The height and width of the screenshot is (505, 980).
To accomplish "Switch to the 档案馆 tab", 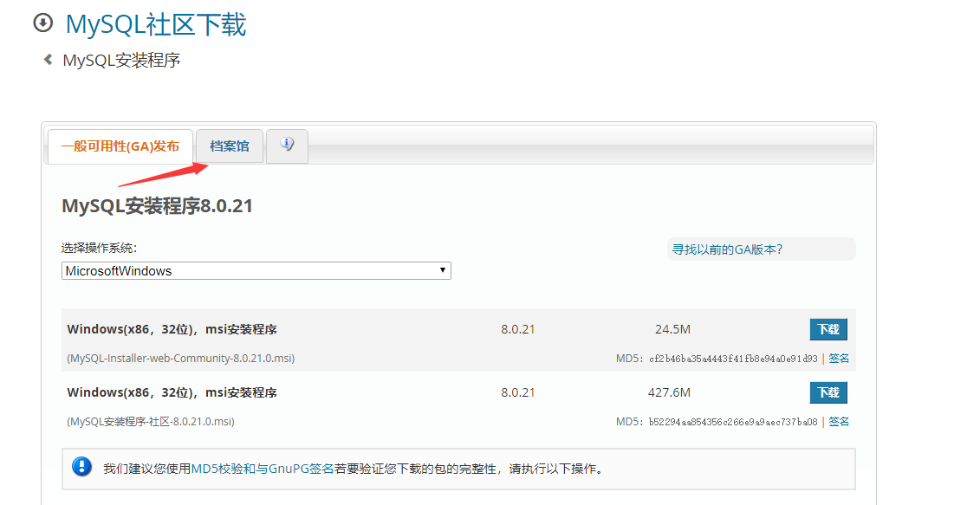I will (230, 146).
